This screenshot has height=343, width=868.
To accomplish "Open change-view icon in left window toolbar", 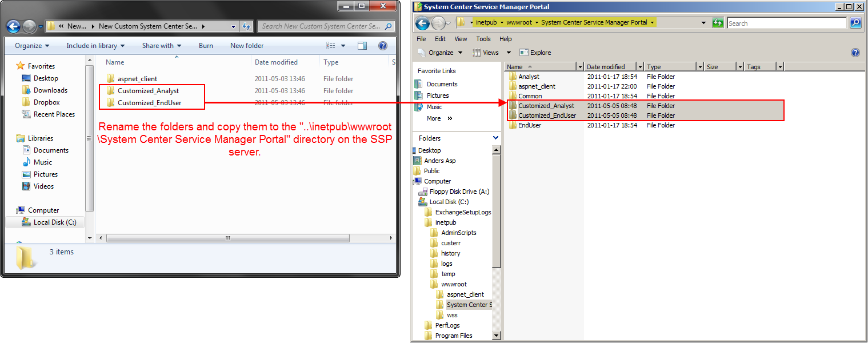I will pos(331,46).
